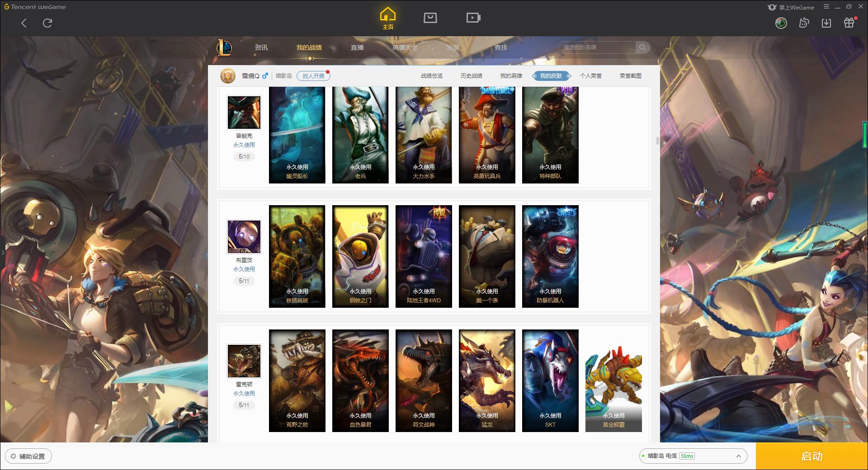The height and width of the screenshot is (470, 868).
Task: Open the gift box icon
Action: point(849,23)
